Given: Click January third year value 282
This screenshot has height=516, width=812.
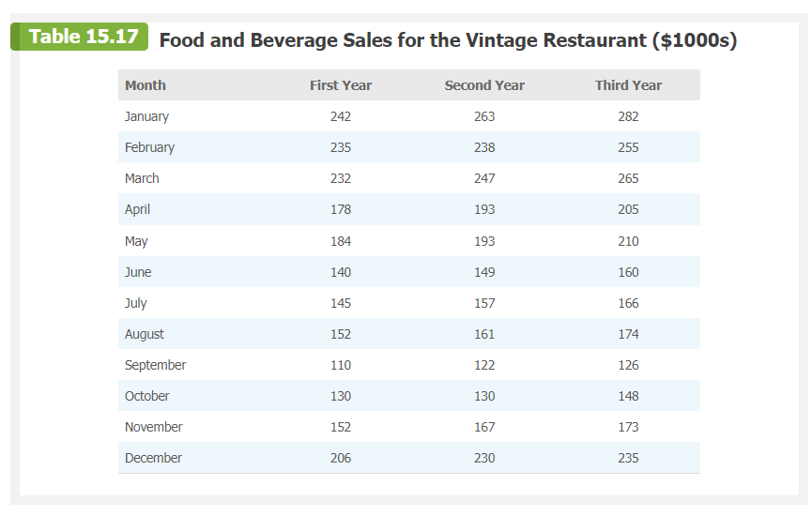Looking at the screenshot, I should pos(628,116).
